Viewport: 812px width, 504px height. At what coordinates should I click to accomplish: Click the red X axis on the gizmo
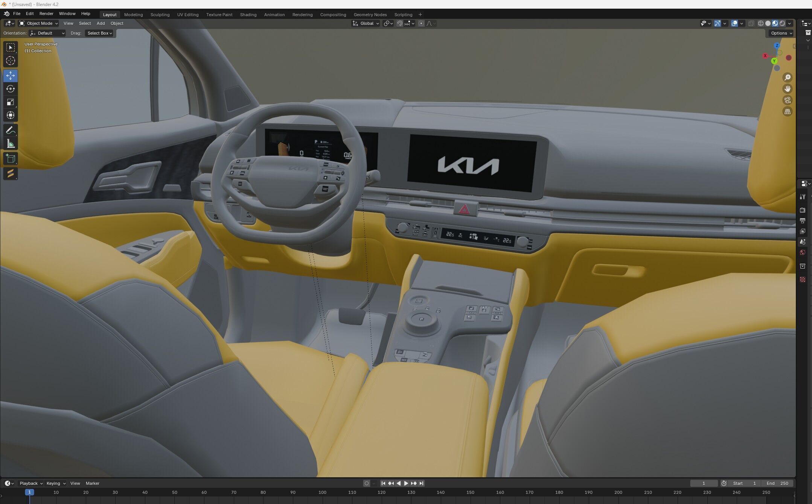pyautogui.click(x=765, y=56)
